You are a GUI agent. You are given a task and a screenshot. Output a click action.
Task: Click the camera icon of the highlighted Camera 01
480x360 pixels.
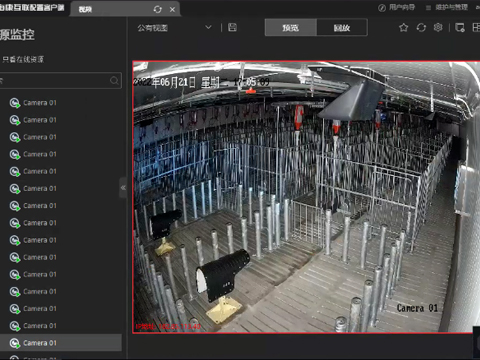point(15,343)
